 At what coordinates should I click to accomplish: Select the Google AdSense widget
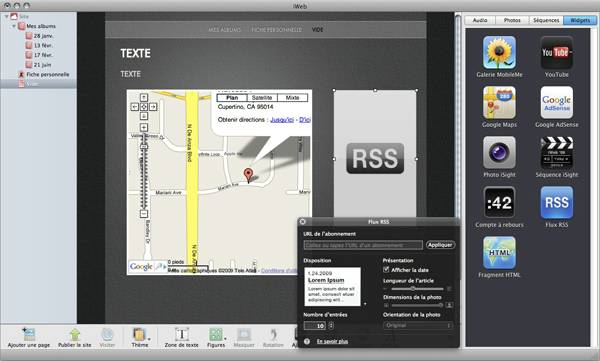(x=556, y=103)
